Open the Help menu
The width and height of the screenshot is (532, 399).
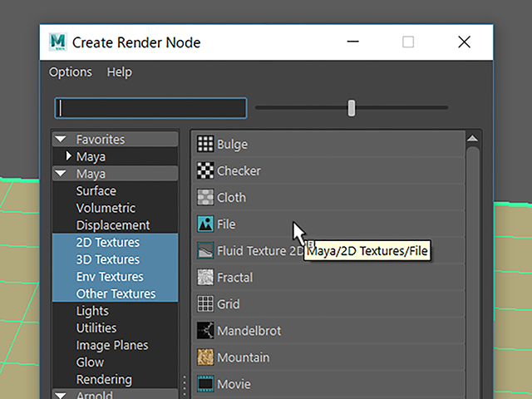tap(120, 72)
